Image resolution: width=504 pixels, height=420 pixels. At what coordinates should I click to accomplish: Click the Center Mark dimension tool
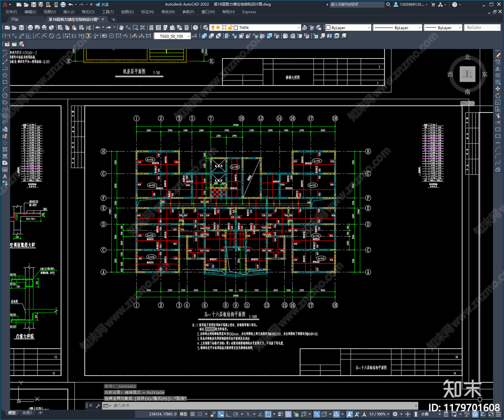112,36
